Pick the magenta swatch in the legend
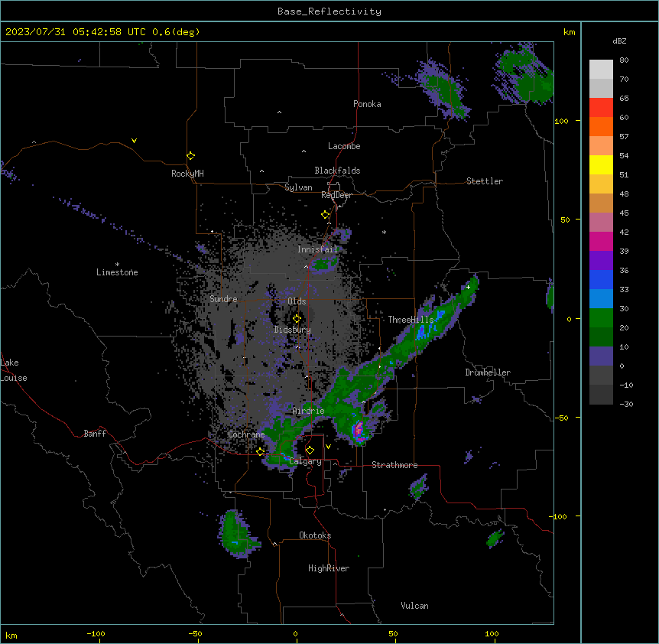The width and height of the screenshot is (659, 644). click(601, 241)
